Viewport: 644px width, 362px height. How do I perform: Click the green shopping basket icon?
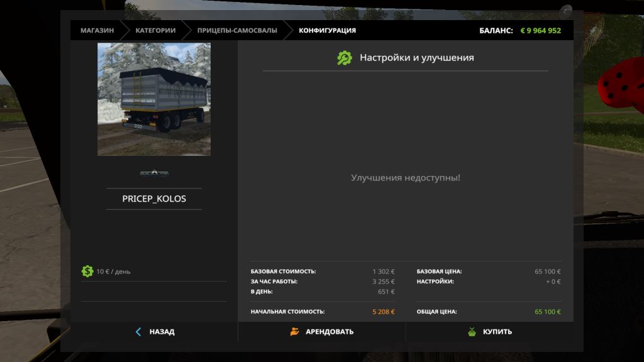[x=472, y=332]
